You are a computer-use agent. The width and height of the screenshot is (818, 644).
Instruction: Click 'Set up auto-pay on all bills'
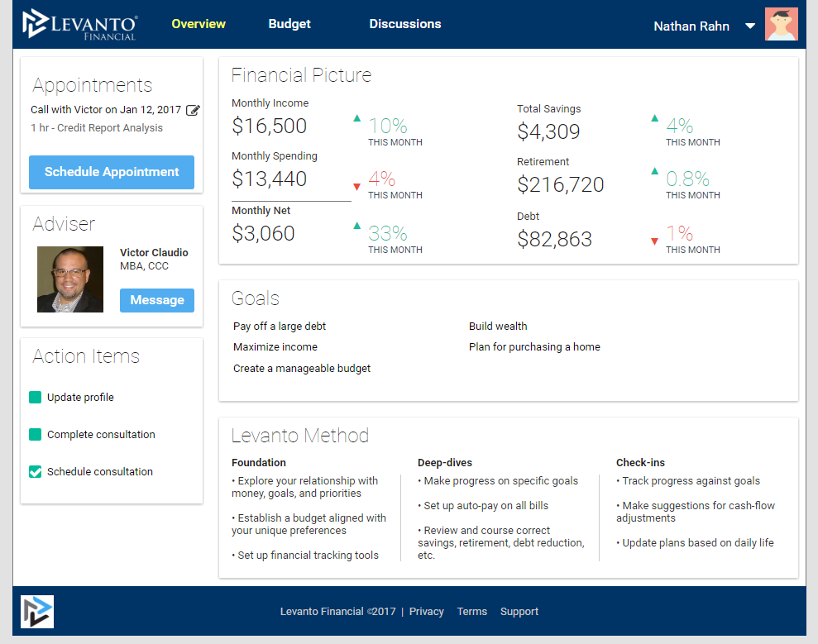pyautogui.click(x=483, y=506)
